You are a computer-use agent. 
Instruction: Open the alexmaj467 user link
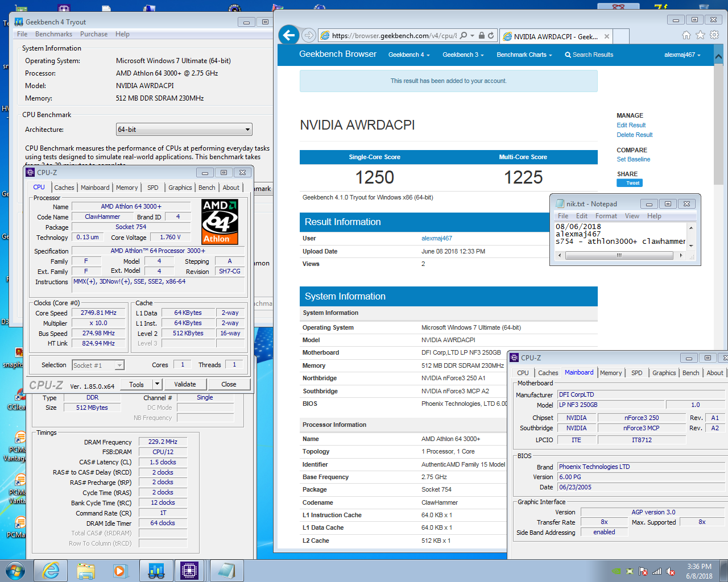point(437,238)
